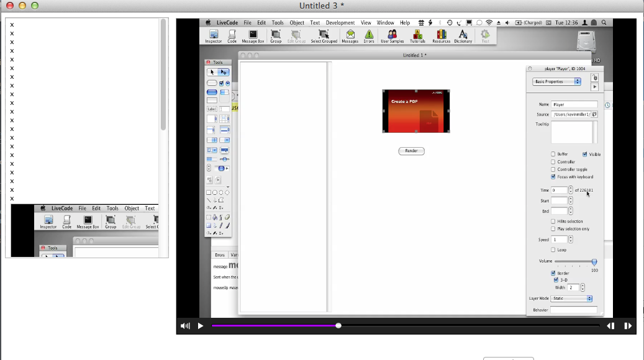This screenshot has width=644, height=360.
Task: Open User Samples in the toolbar
Action: click(x=392, y=35)
